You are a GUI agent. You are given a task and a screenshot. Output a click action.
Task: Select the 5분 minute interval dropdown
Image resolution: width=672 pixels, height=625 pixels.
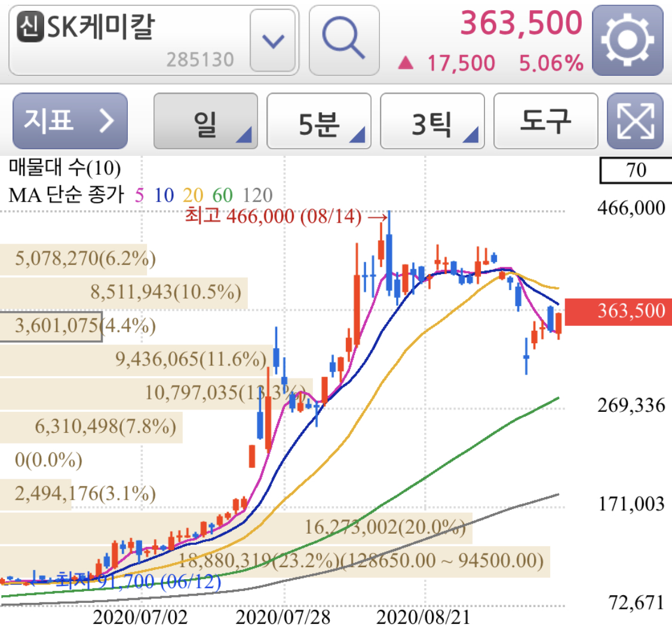pyautogui.click(x=319, y=121)
